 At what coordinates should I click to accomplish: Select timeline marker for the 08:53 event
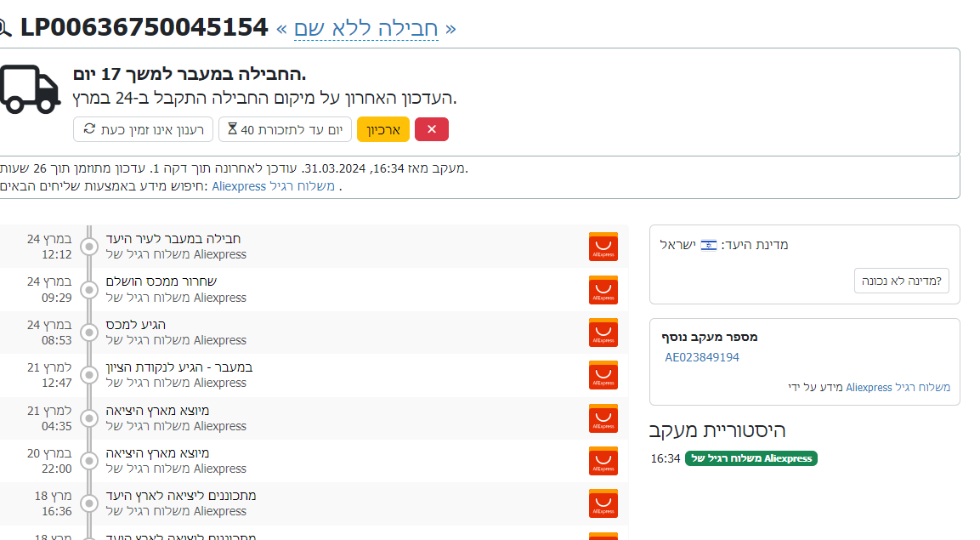click(x=89, y=333)
